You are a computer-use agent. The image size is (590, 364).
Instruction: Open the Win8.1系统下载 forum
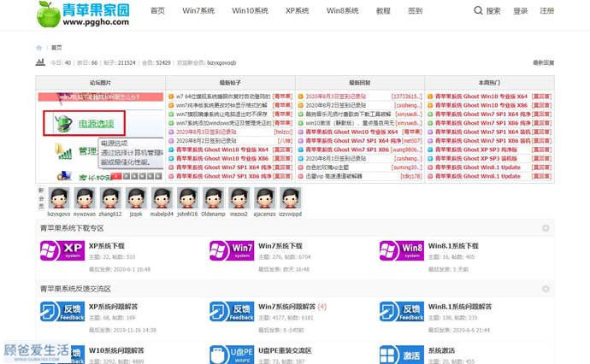453,246
